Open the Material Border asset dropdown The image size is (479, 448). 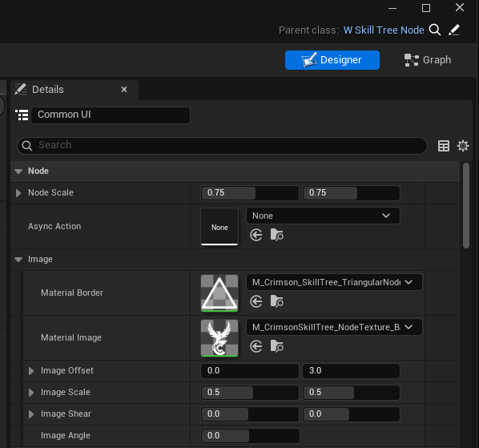(x=334, y=282)
